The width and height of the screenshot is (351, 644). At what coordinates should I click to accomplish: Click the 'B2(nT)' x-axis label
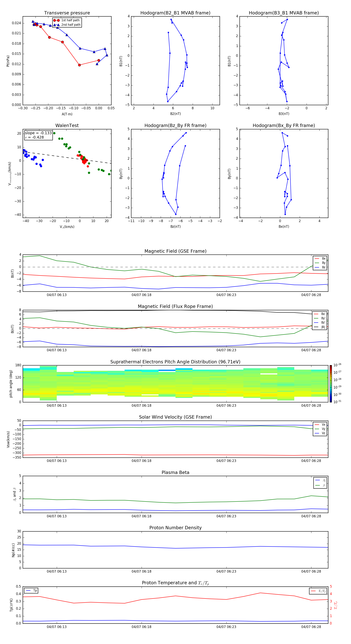click(175, 114)
